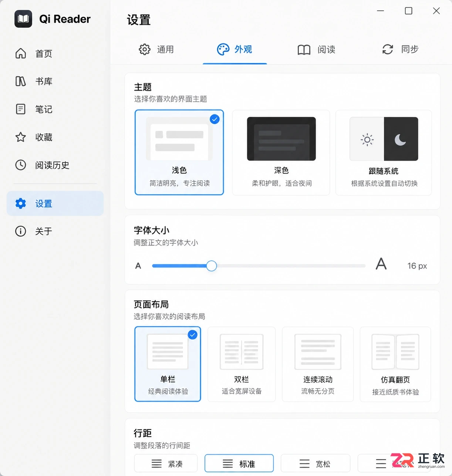This screenshot has height=476, width=452.
Task: Click the Qi Reader book logo icon
Action: [23, 19]
